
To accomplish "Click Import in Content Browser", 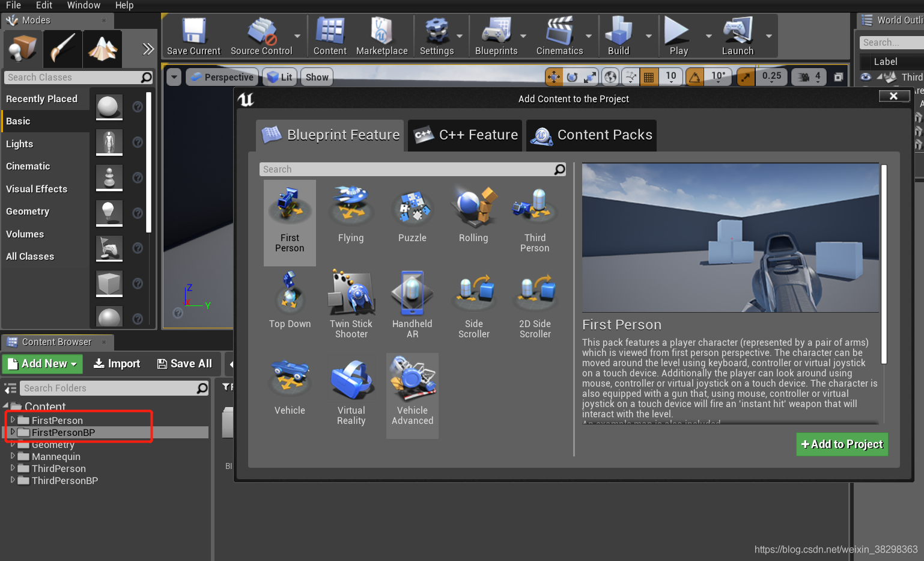I will [117, 364].
